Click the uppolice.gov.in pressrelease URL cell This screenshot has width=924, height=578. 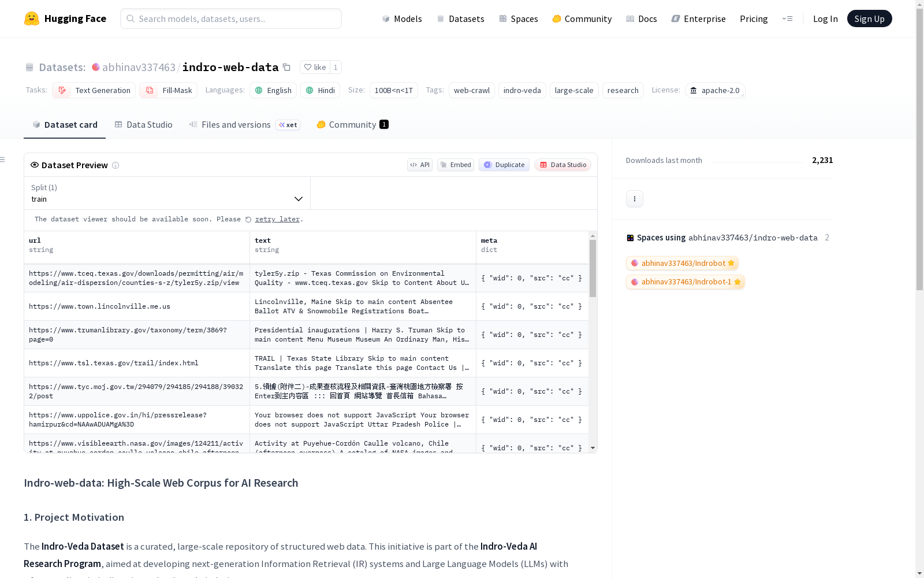pyautogui.click(x=137, y=420)
